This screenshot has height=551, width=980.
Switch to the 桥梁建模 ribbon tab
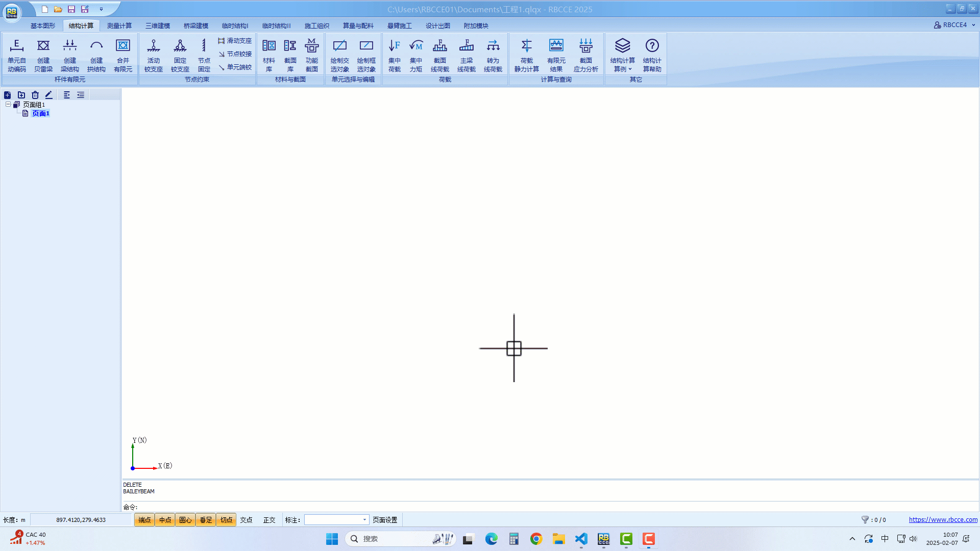pyautogui.click(x=196, y=26)
